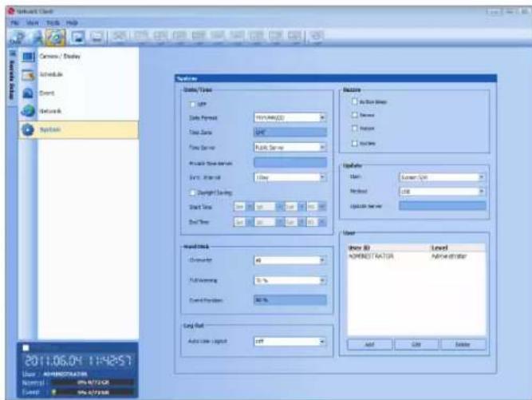Image resolution: width=532 pixels, height=400 pixels.
Task: Toggle the Button Beep buzzer checkbox
Action: coord(355,101)
